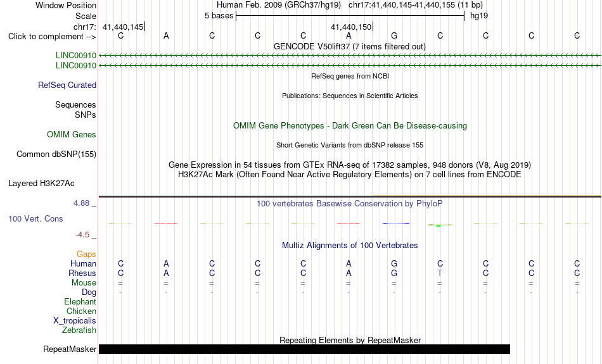This screenshot has width=602, height=364.
Task: Click 'RefSeq genes from NCBI' track title
Action: (350, 77)
